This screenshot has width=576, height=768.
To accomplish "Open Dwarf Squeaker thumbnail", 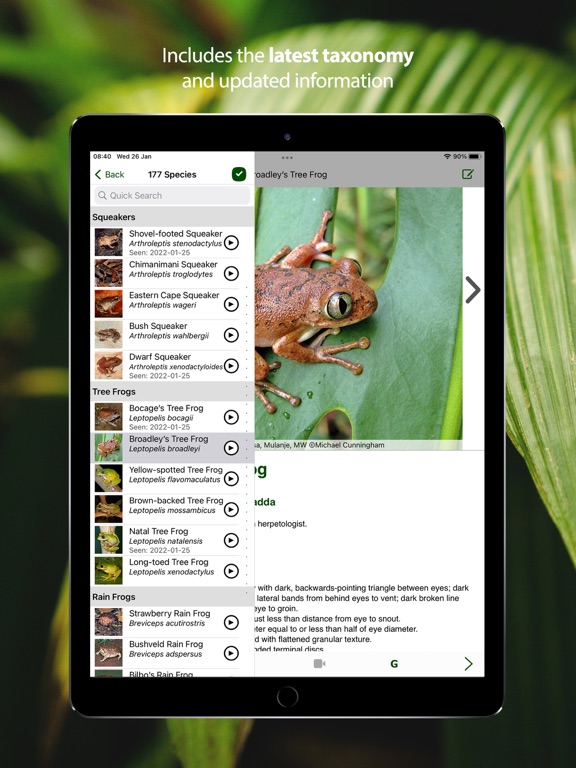I will pyautogui.click(x=109, y=365).
